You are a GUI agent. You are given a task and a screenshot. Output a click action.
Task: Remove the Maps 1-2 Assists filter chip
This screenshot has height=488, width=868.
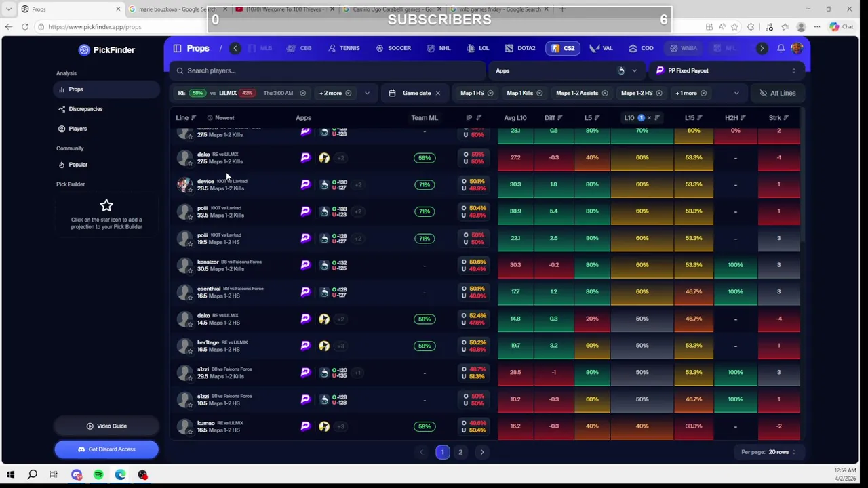604,93
